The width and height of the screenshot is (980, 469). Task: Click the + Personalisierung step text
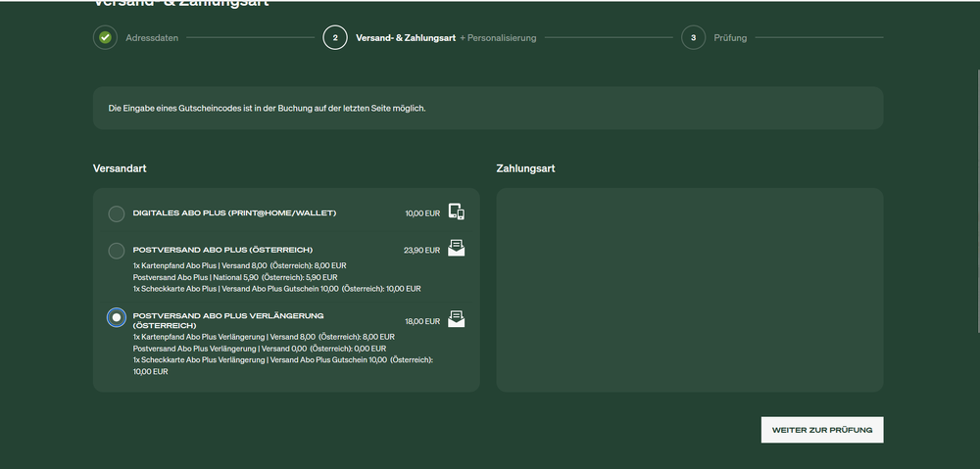click(498, 38)
